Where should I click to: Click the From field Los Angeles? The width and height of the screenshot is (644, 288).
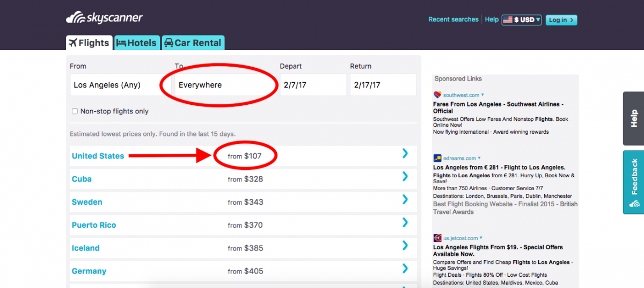coord(120,85)
